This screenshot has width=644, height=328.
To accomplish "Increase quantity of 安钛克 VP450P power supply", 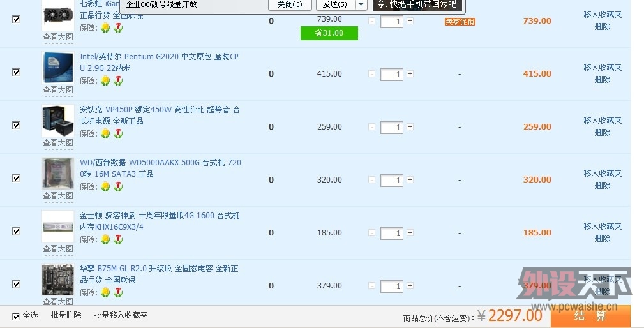I will point(410,127).
